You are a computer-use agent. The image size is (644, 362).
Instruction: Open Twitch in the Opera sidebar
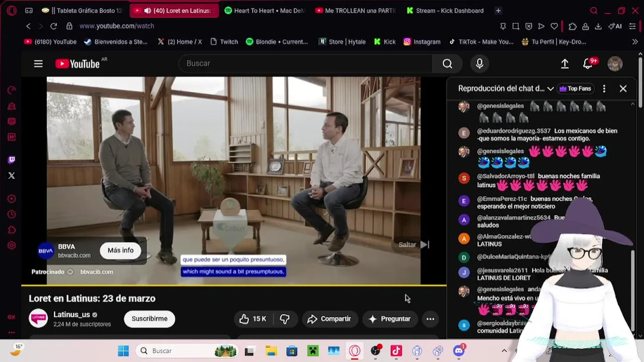pos(12,160)
